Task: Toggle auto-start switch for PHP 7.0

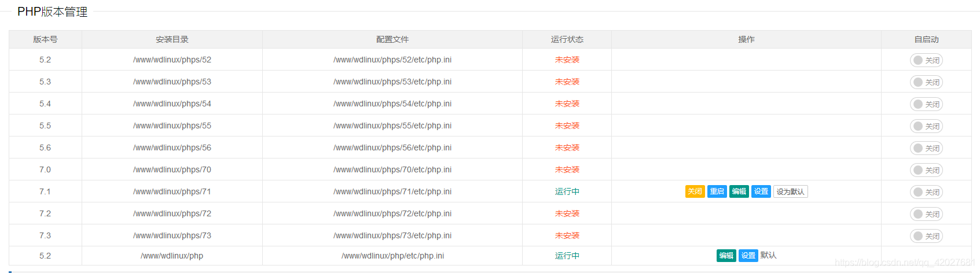Action: [926, 170]
